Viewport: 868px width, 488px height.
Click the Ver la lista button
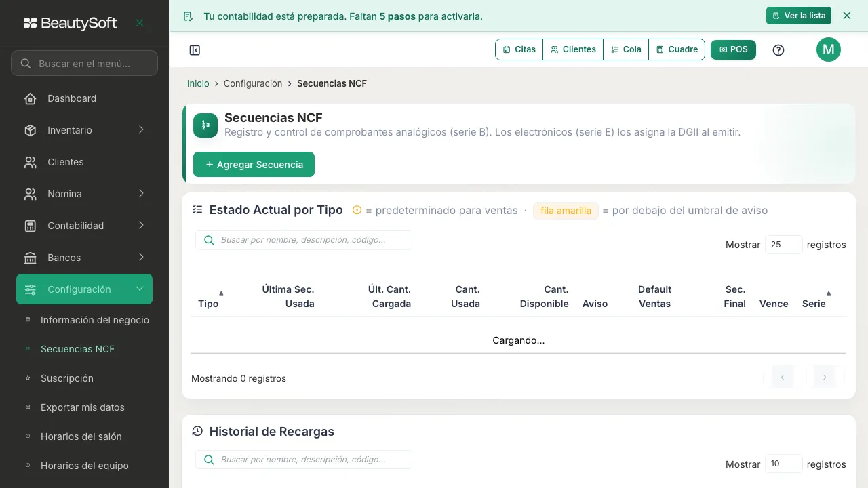point(799,16)
